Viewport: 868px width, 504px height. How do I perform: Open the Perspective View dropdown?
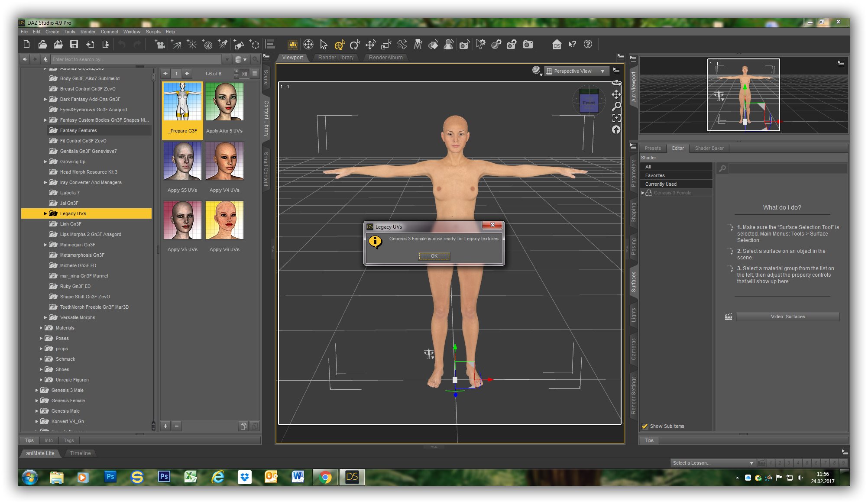[x=577, y=71]
